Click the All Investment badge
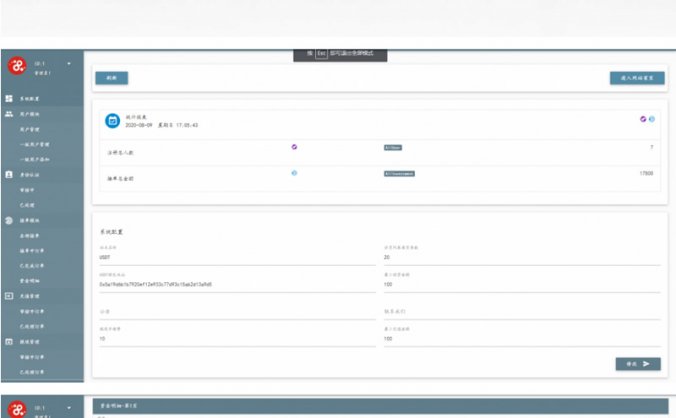 [399, 173]
